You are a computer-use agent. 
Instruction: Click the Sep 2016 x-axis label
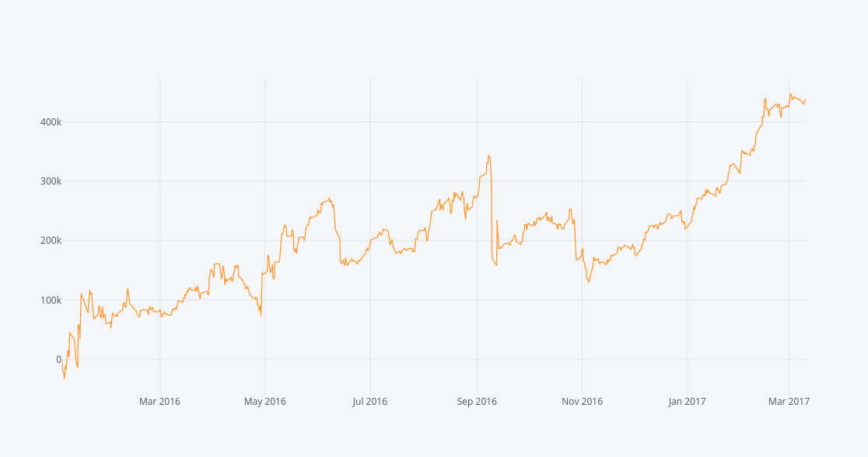(x=477, y=402)
